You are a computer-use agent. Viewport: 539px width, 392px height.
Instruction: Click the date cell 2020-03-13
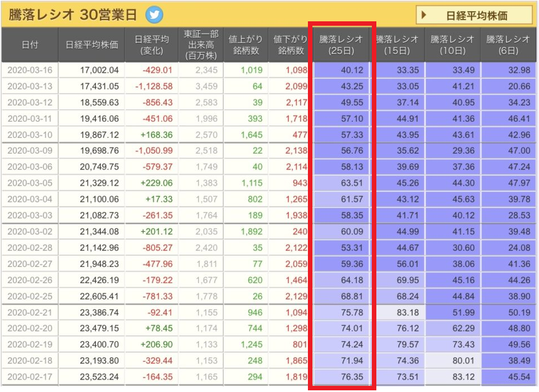click(30, 86)
